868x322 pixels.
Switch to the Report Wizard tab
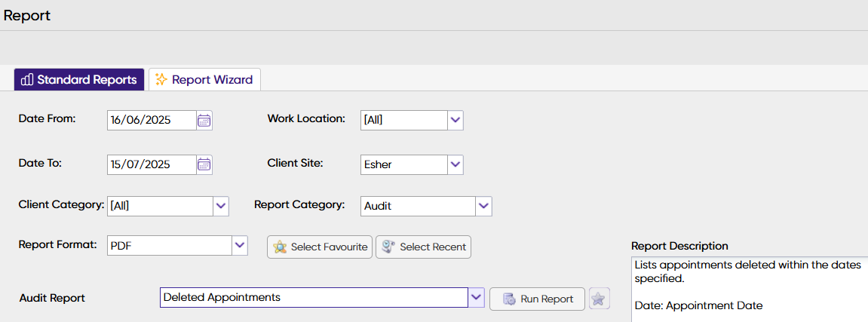pyautogui.click(x=204, y=79)
